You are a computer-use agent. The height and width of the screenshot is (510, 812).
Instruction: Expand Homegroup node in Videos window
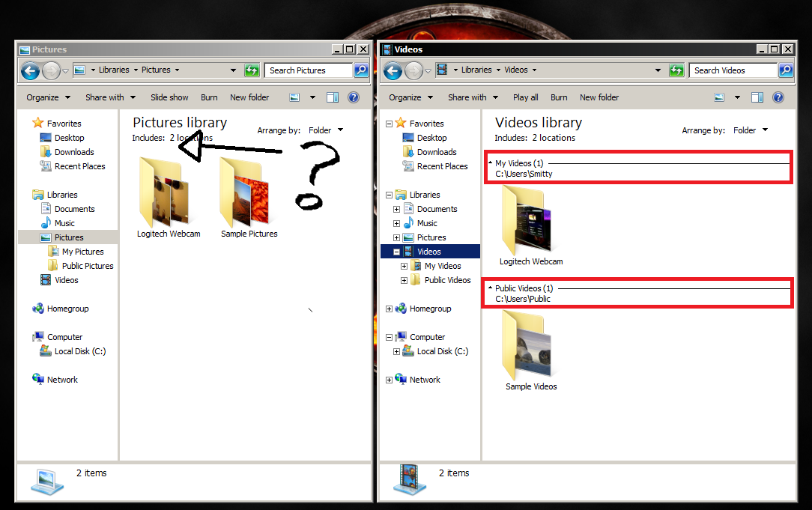389,309
